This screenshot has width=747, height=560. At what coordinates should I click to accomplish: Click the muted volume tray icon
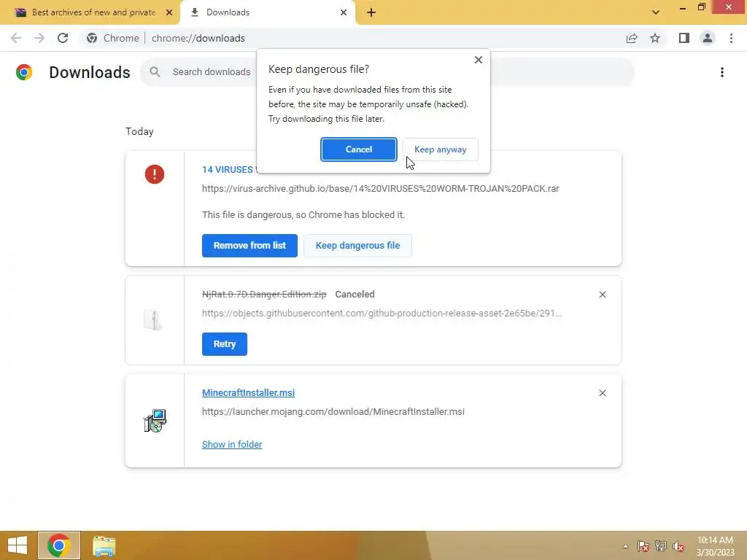click(678, 546)
